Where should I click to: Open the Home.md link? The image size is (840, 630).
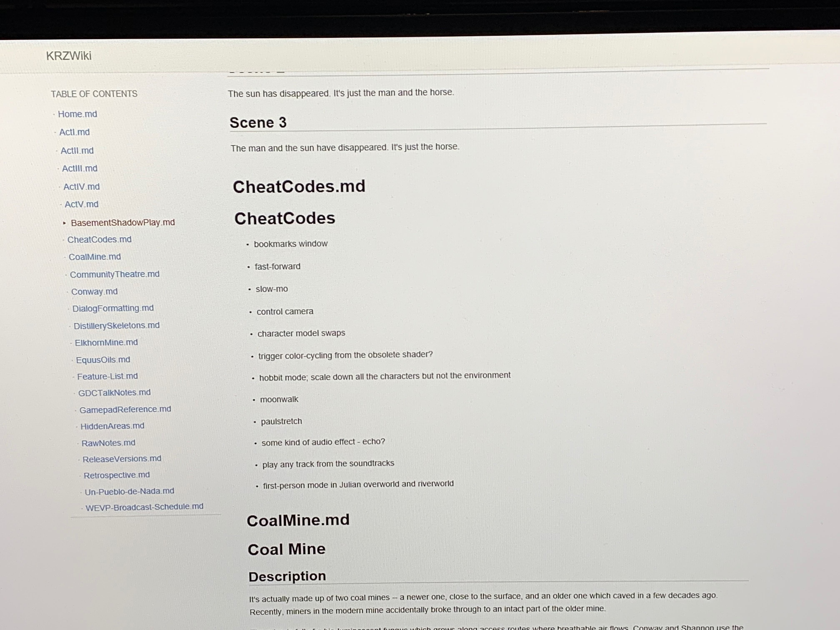click(x=77, y=114)
